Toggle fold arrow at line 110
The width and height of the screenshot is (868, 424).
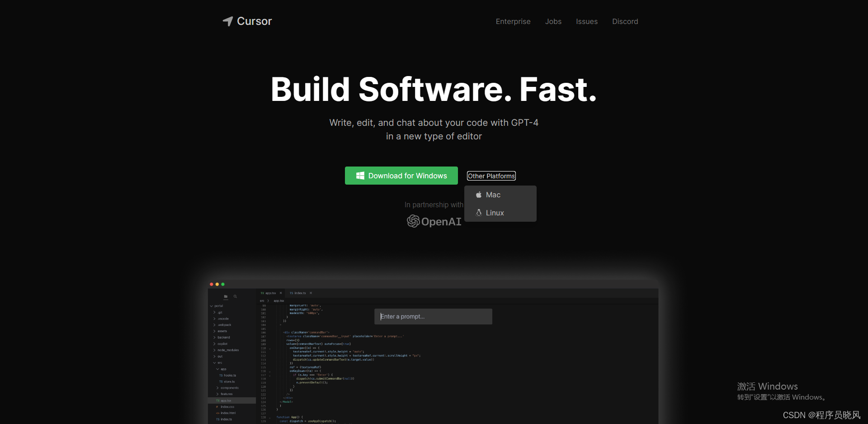[270, 348]
